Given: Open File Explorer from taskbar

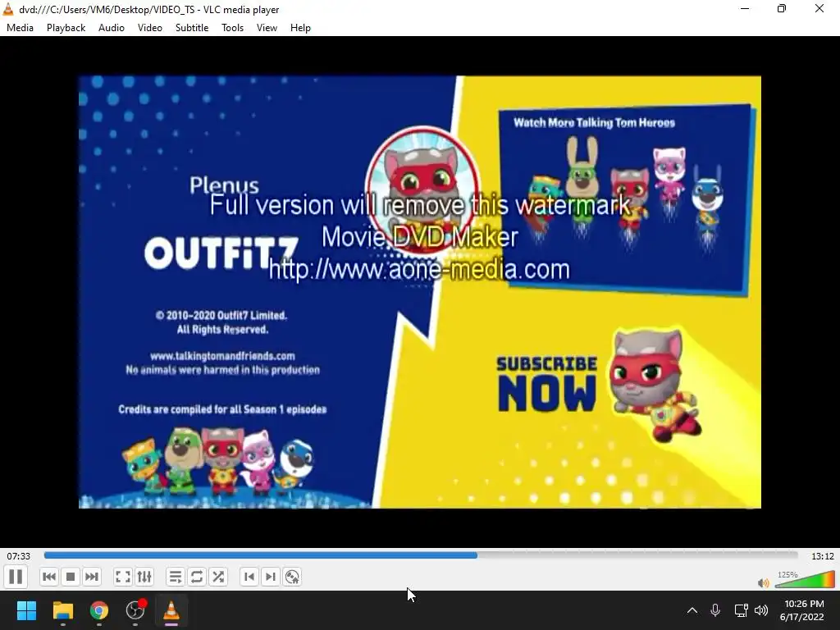Looking at the screenshot, I should tap(62, 610).
